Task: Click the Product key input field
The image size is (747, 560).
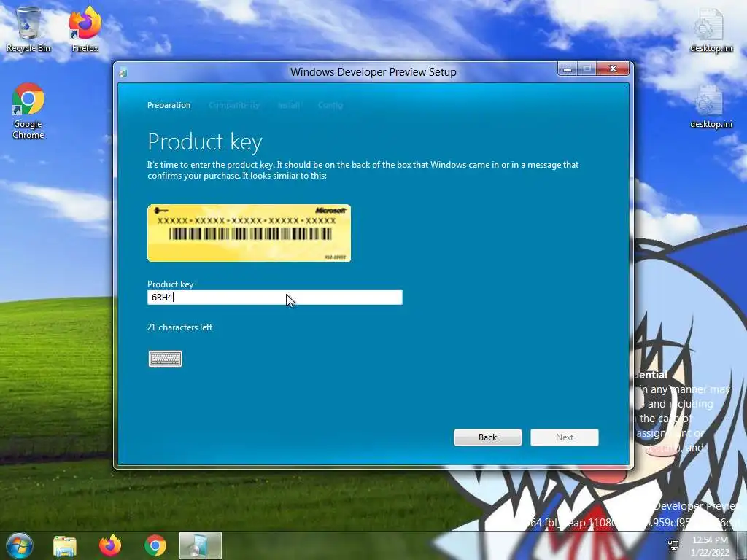Action: pyautogui.click(x=274, y=297)
